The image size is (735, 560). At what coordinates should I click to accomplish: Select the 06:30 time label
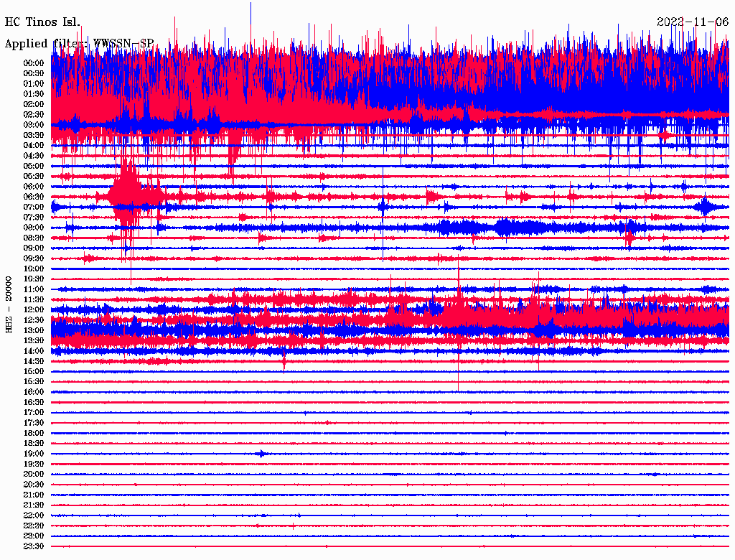[x=34, y=197]
